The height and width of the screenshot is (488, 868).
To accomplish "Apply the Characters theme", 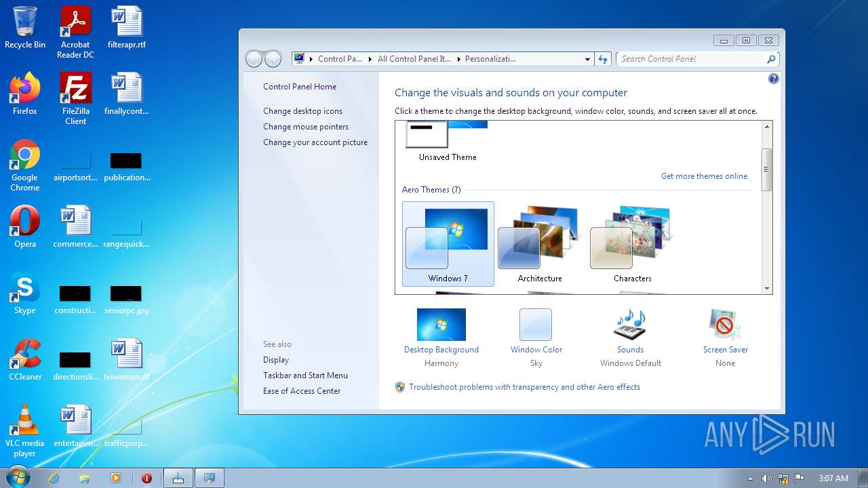I will tap(632, 244).
